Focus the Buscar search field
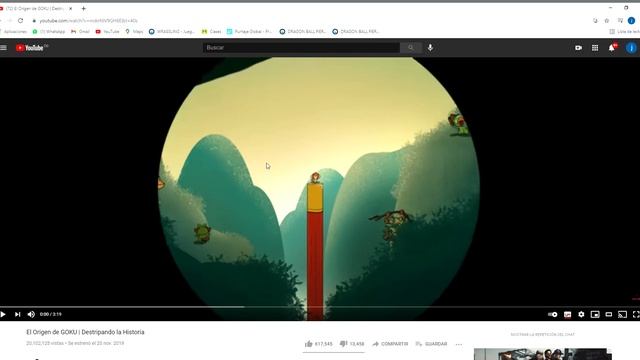The width and height of the screenshot is (640, 360). pos(301,48)
